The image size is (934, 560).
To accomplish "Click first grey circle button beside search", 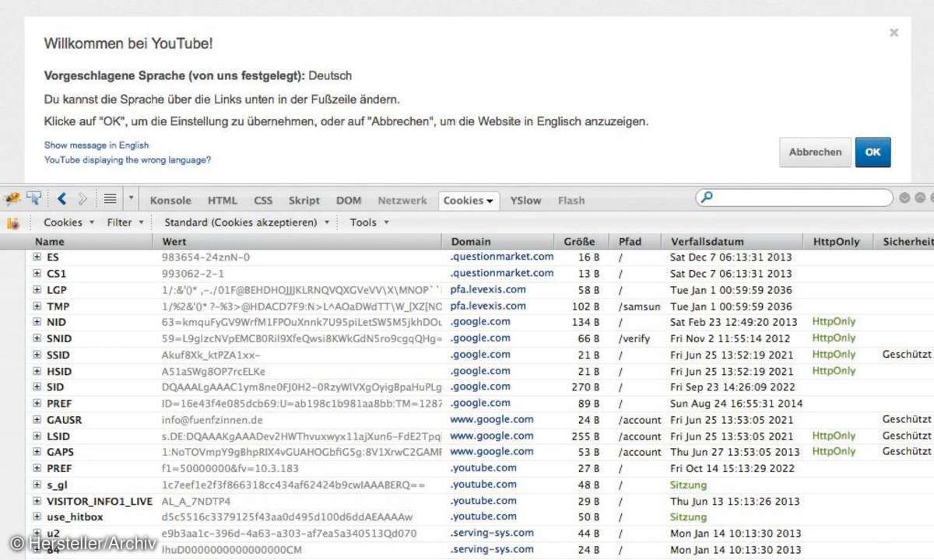I will coord(904,198).
